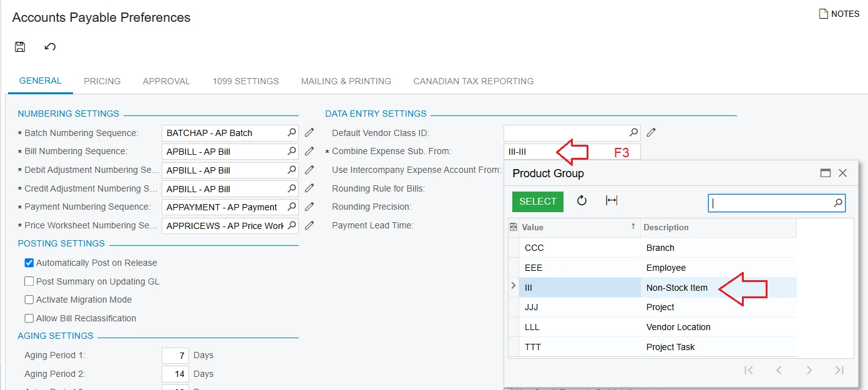Click the undo/cancel changes icon
Screen dimensions: 868x390
[51, 47]
